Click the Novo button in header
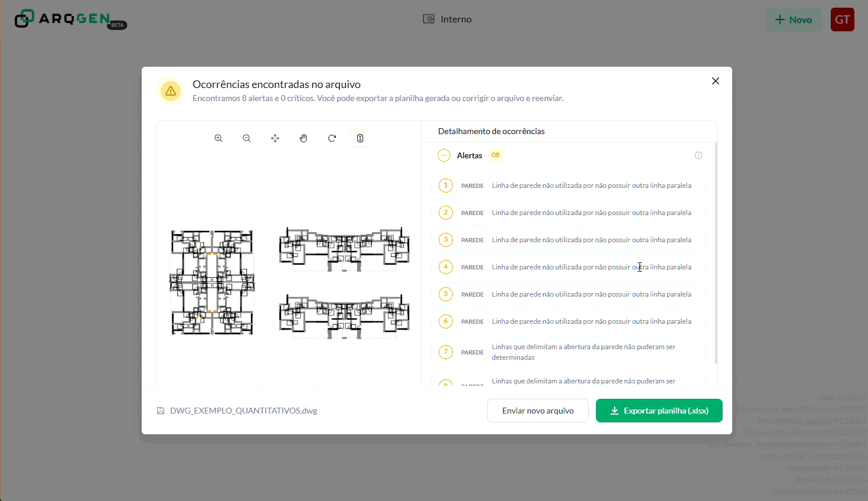The width and height of the screenshot is (868, 501). point(794,20)
